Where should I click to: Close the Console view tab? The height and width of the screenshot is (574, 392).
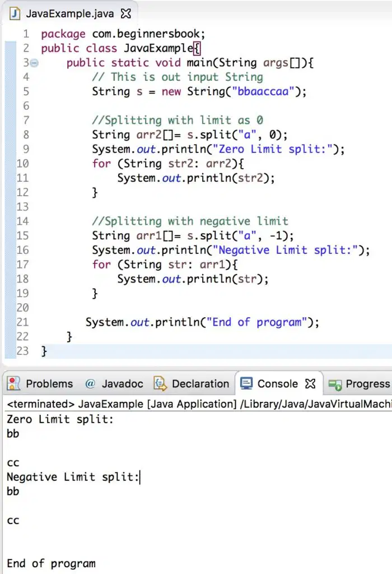pyautogui.click(x=310, y=383)
